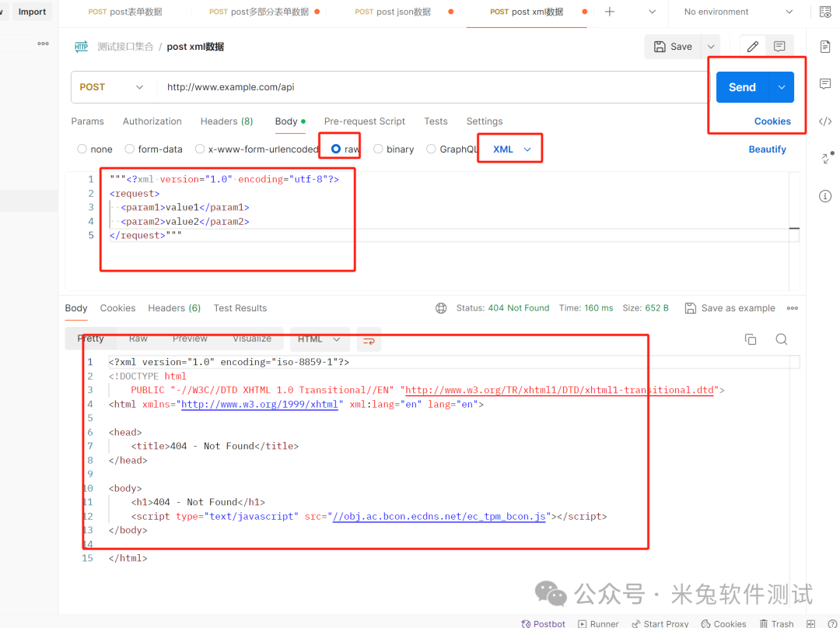Click the Import button
The image size is (840, 628).
[x=32, y=12]
